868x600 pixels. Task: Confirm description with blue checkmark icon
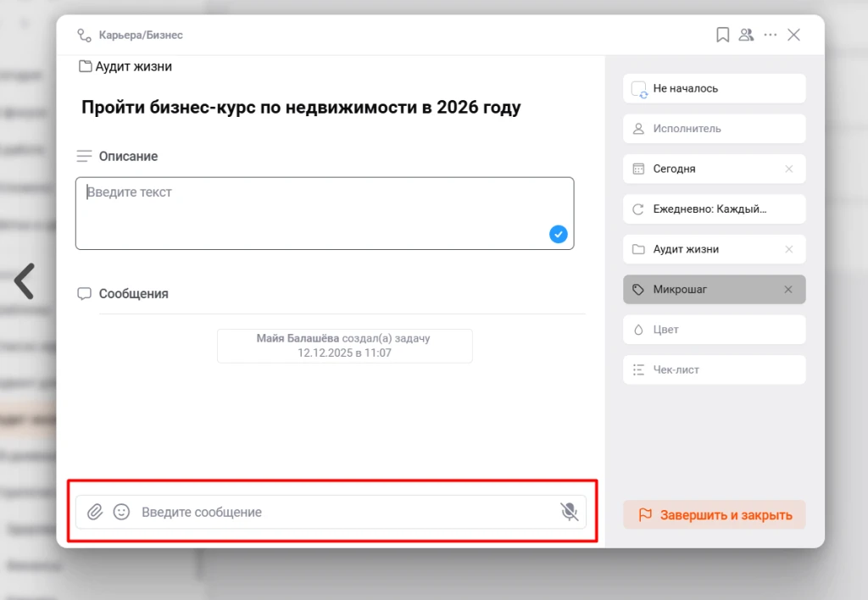coord(558,235)
